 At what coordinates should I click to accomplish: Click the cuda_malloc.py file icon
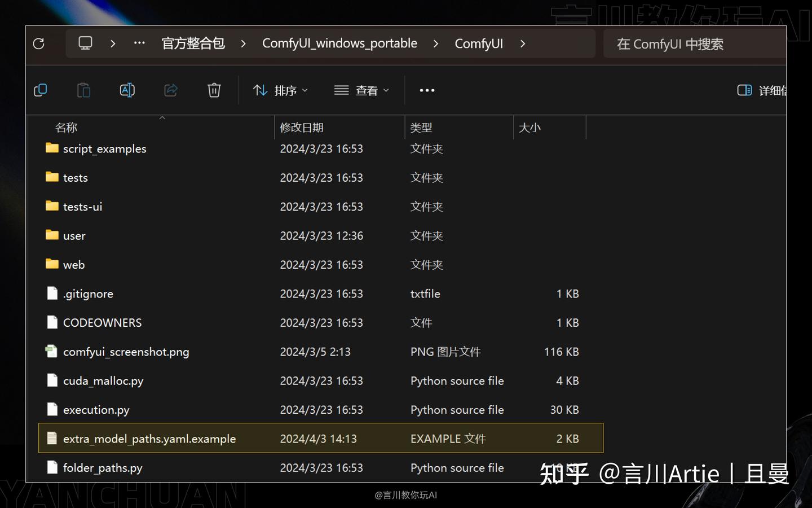tap(52, 380)
